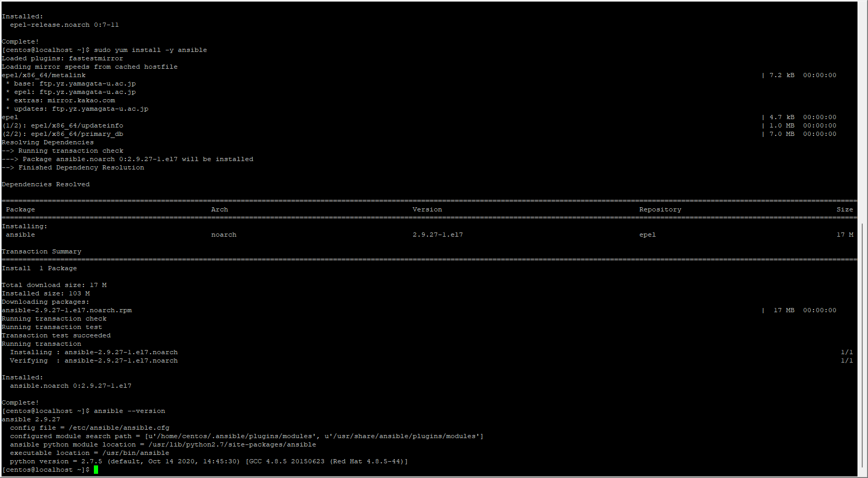The image size is (868, 478).
Task: Click 'Install 1 Package' line
Action: point(39,268)
